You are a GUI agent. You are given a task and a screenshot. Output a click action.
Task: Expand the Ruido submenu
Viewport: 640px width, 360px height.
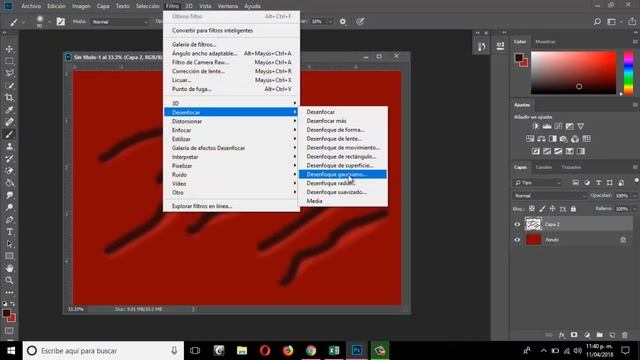coord(231,175)
